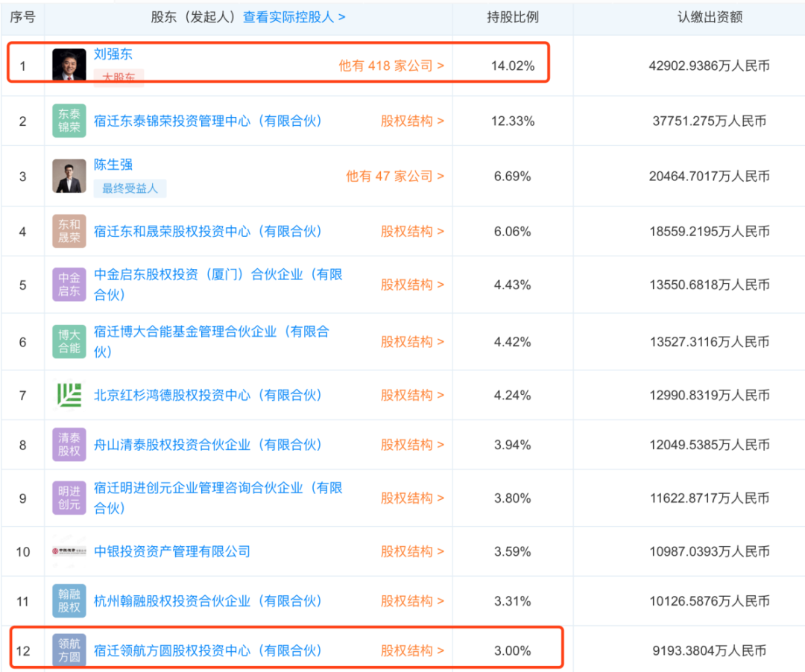Open 宿迁东泰锦荣投资管理中心 company link
Viewport: 805px width, 672px height.
tap(208, 121)
